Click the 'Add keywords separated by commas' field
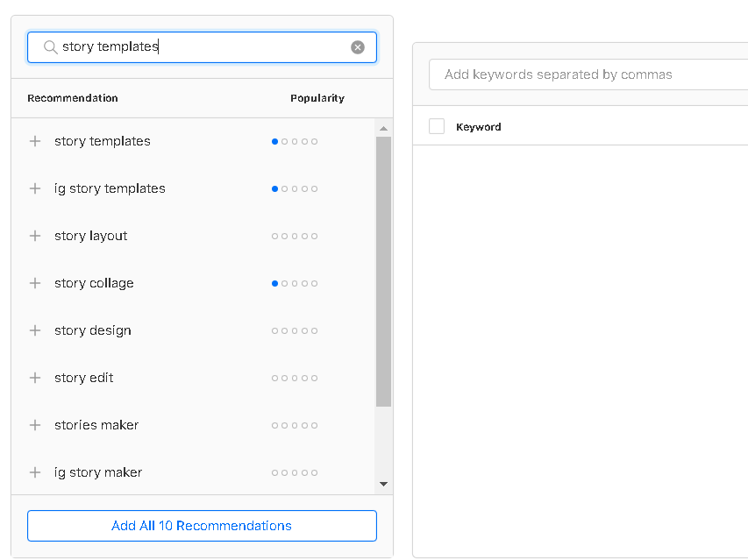Image resolution: width=748 pixels, height=560 pixels. (588, 74)
